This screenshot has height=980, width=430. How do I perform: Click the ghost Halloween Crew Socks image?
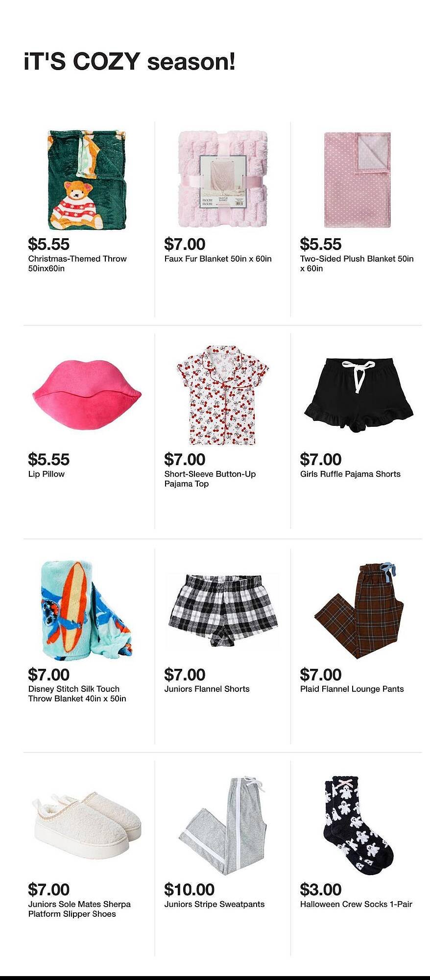tap(358, 825)
